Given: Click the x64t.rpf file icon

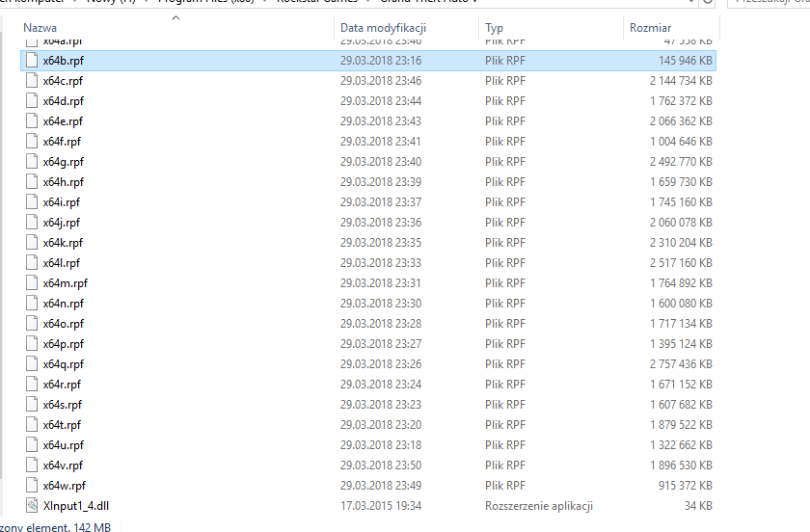Looking at the screenshot, I should click(x=32, y=425).
